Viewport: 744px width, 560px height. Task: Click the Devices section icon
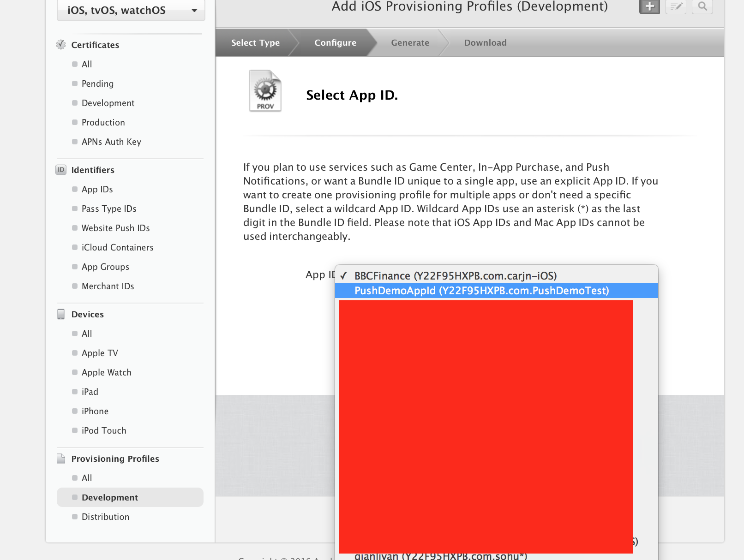(x=61, y=314)
